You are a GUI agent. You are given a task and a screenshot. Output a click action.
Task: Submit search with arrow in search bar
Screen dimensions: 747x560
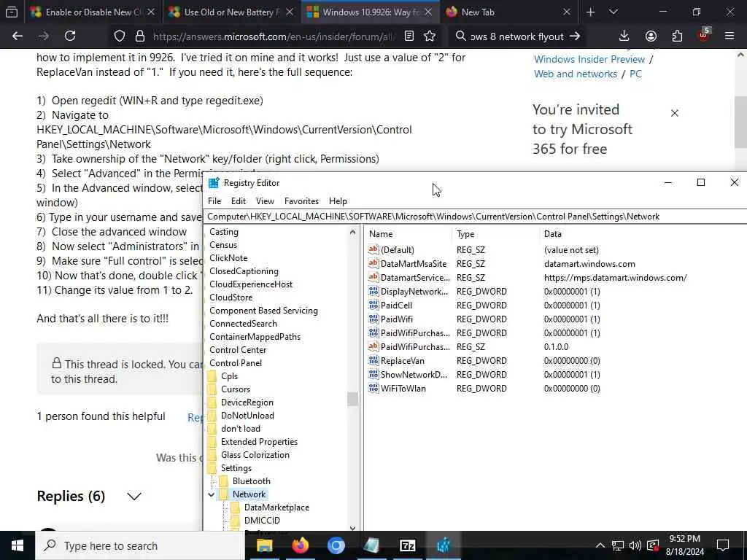[x=575, y=36]
